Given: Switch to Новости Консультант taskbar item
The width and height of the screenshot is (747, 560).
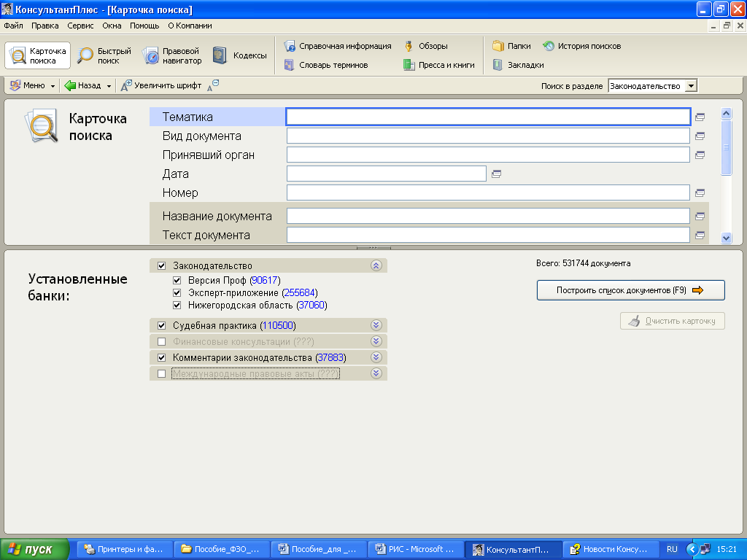Looking at the screenshot, I should [611, 550].
